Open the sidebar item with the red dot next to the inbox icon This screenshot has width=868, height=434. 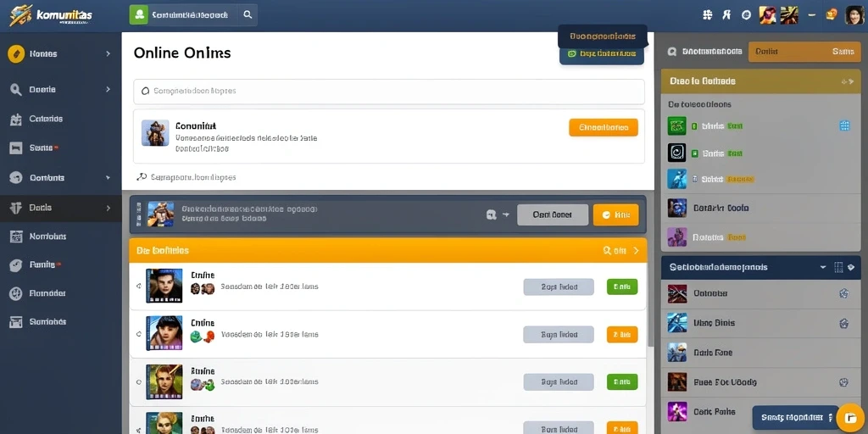pyautogui.click(x=61, y=147)
